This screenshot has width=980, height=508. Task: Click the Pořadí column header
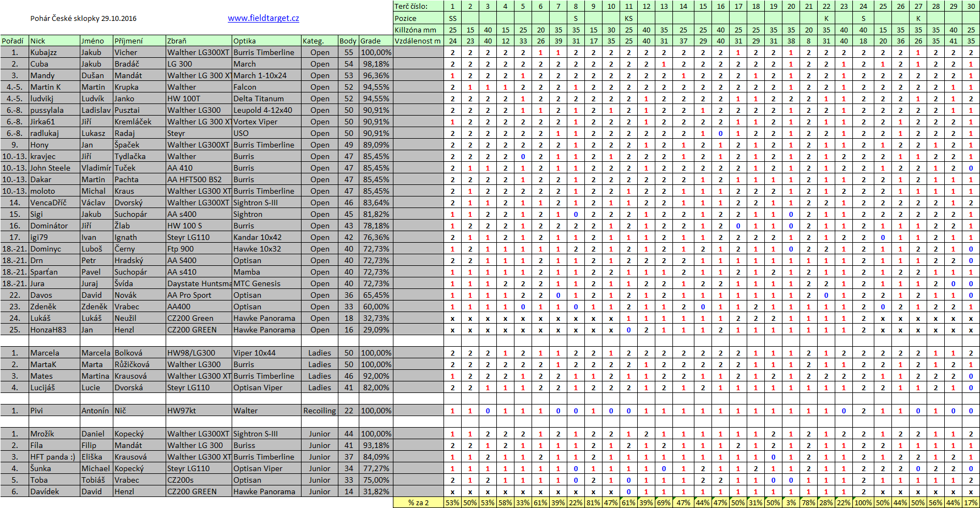click(x=13, y=41)
